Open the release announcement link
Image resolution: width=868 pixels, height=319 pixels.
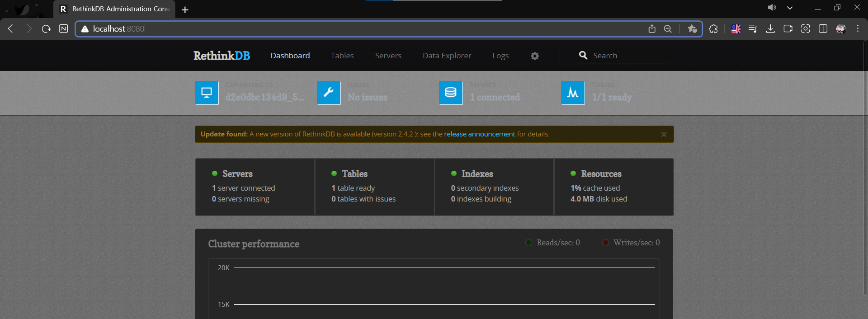click(x=479, y=134)
